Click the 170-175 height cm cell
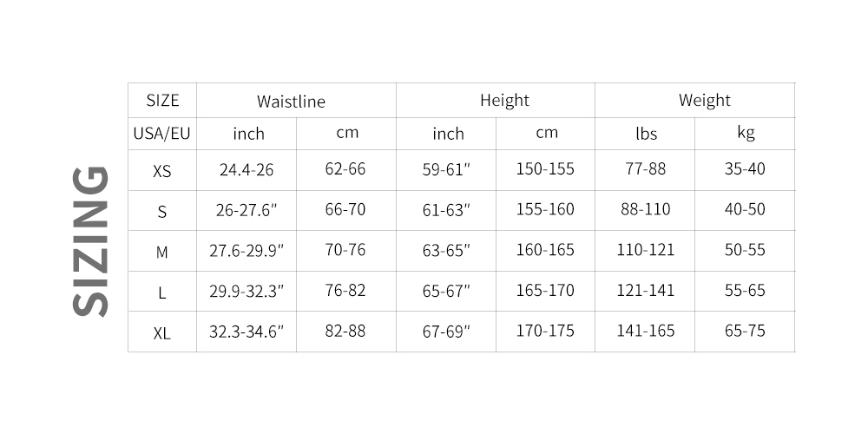This screenshot has width=868, height=434. point(545,331)
